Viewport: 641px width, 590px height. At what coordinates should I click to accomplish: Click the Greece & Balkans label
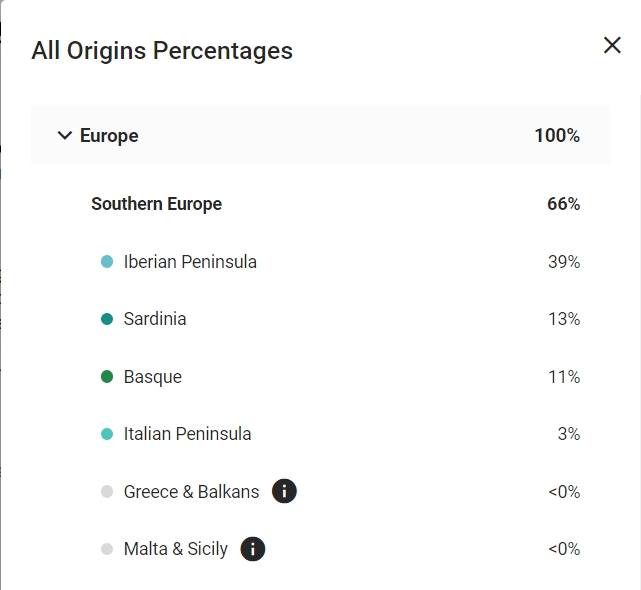click(191, 492)
